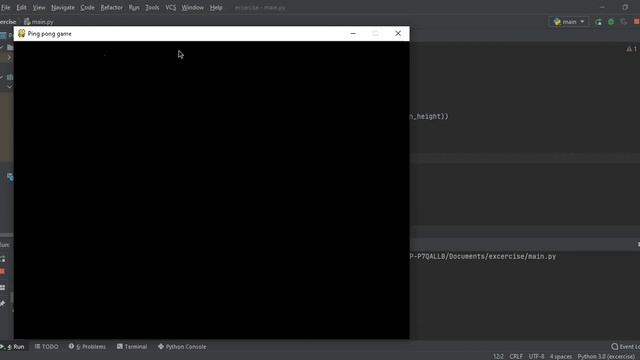Click the red Stop icon in toolbar
640x360 pixels.
tap(636, 22)
